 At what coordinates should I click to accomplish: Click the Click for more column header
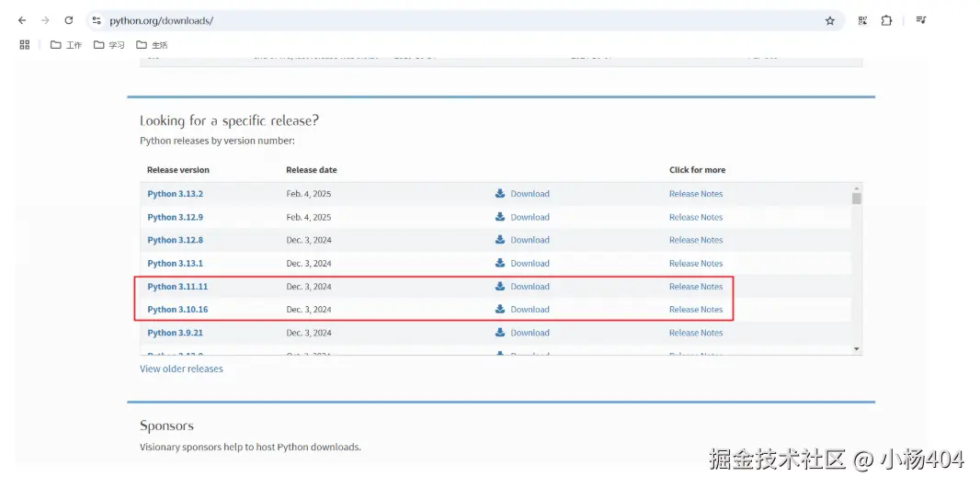698,170
